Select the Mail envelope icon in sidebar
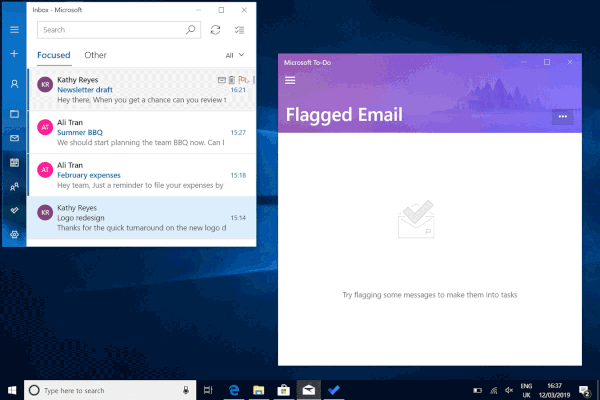Image resolution: width=600 pixels, height=400 pixels. tap(14, 138)
